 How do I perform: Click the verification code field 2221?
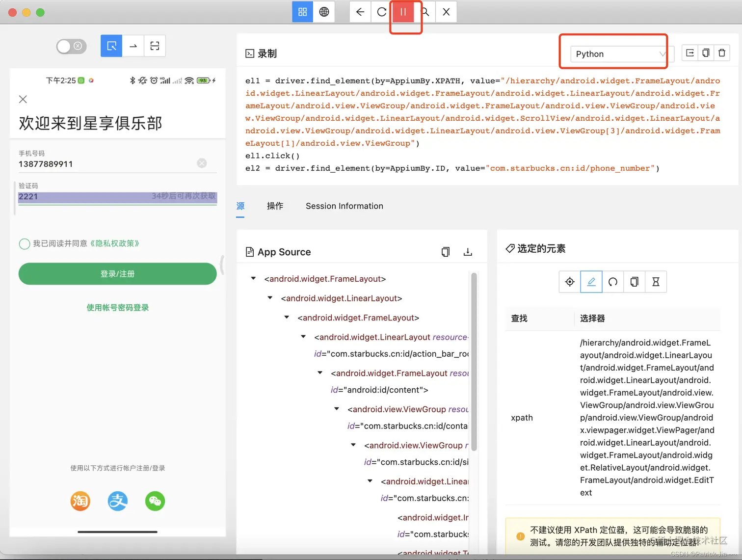[117, 197]
